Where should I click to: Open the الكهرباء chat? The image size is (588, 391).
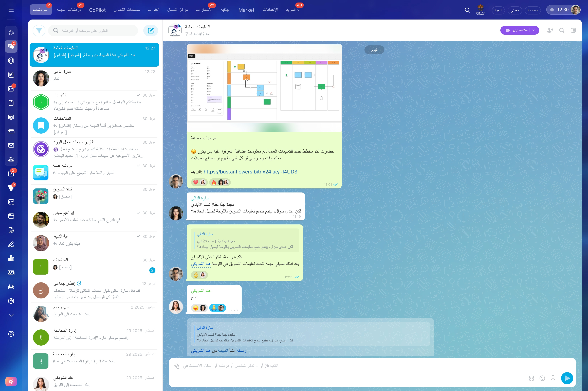coord(94,102)
